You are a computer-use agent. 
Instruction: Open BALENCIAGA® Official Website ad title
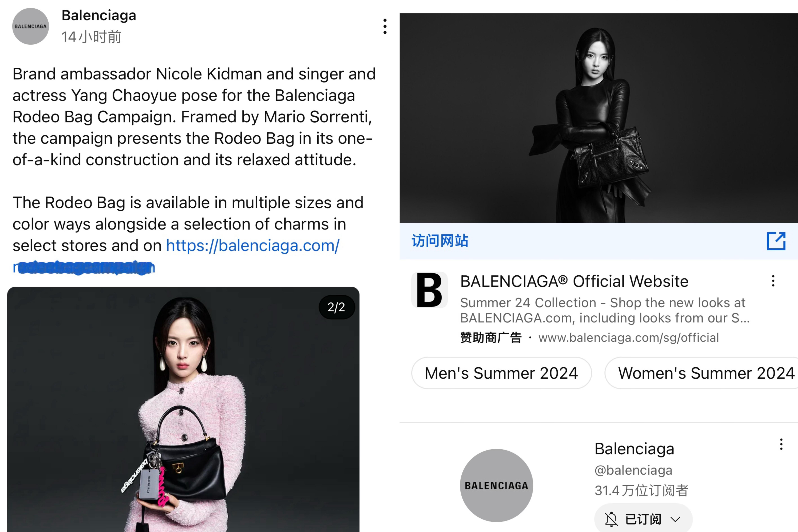point(574,281)
